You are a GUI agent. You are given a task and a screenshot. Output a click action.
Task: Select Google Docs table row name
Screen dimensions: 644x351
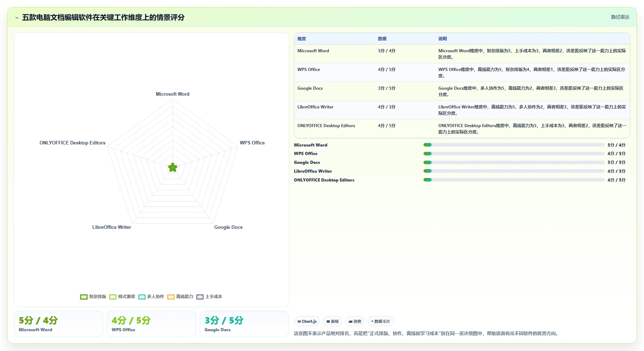point(310,88)
